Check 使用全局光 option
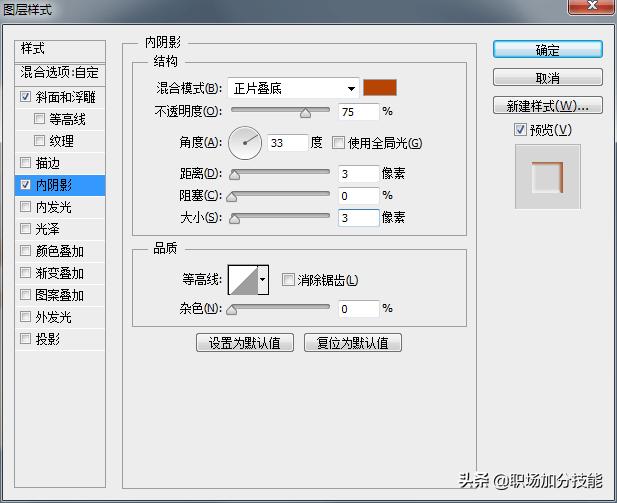 [338, 142]
